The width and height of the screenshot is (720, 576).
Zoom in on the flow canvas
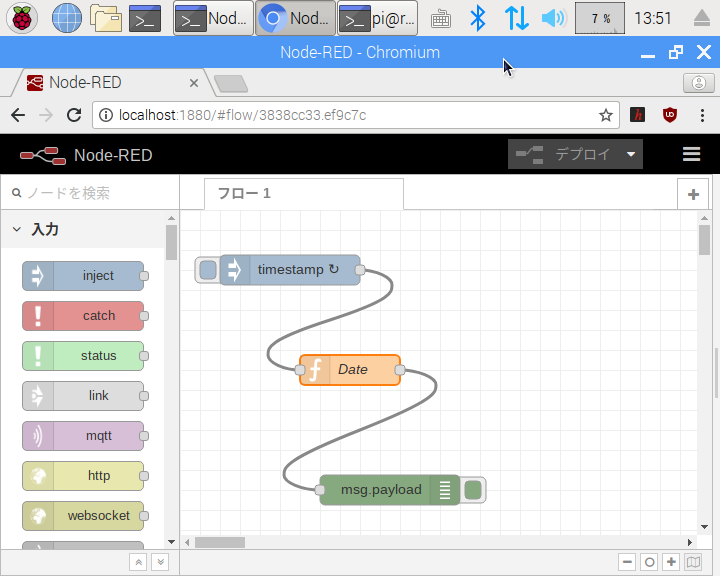click(x=671, y=563)
